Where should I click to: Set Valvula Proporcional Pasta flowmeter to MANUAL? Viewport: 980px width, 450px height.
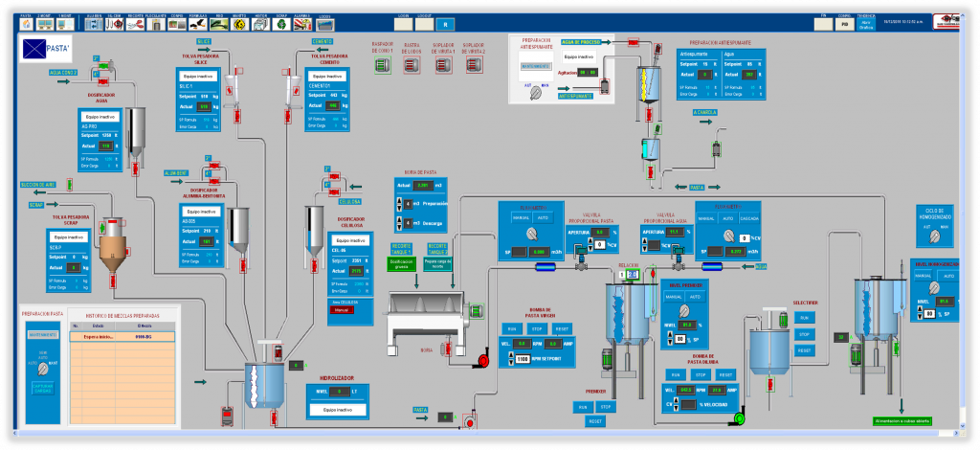(x=522, y=218)
